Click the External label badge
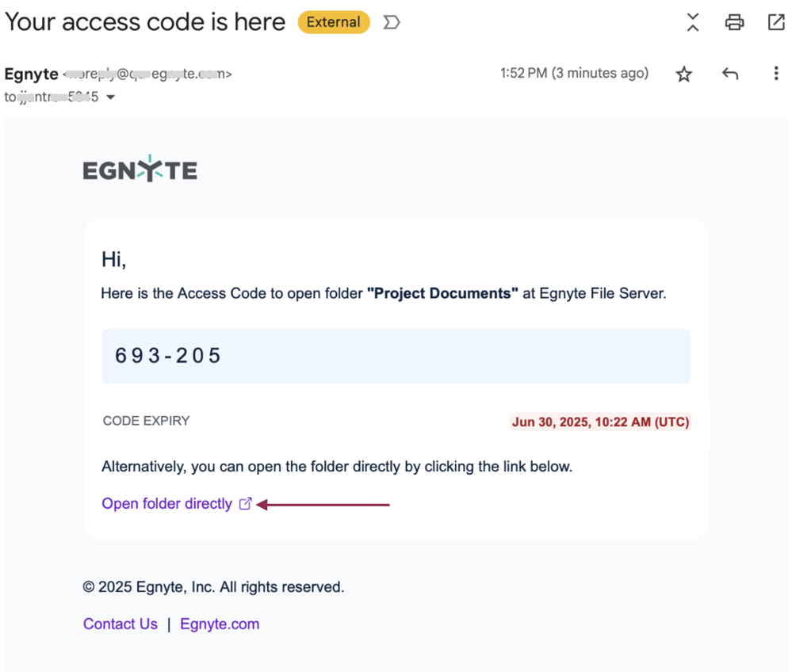This screenshot has width=792, height=672. tap(333, 22)
